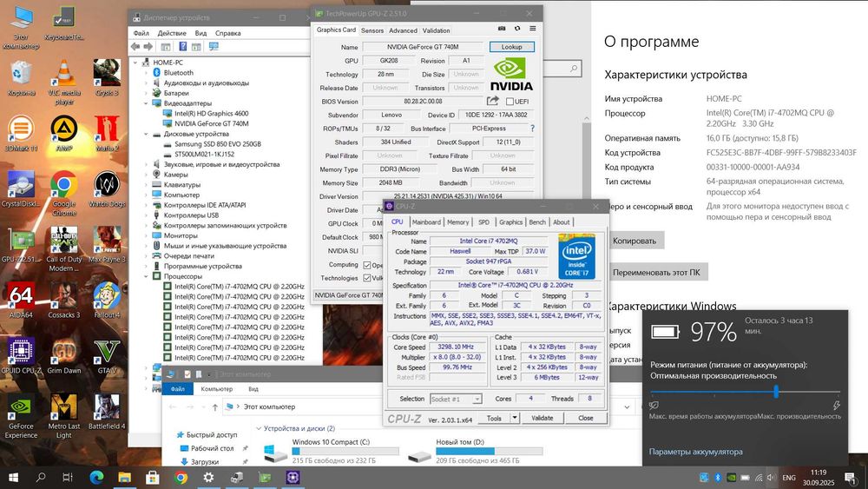Open the AIDA64 desktop icon
Viewport: 868px width, 489px height.
click(x=21, y=301)
